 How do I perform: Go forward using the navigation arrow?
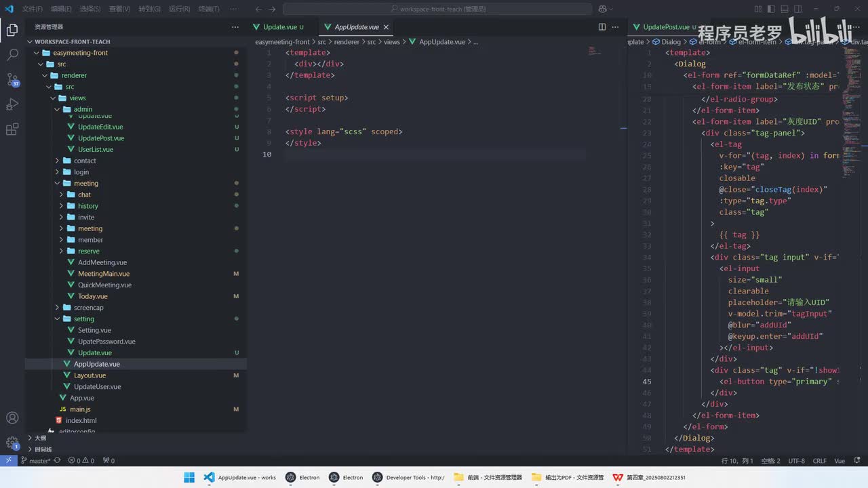click(273, 9)
